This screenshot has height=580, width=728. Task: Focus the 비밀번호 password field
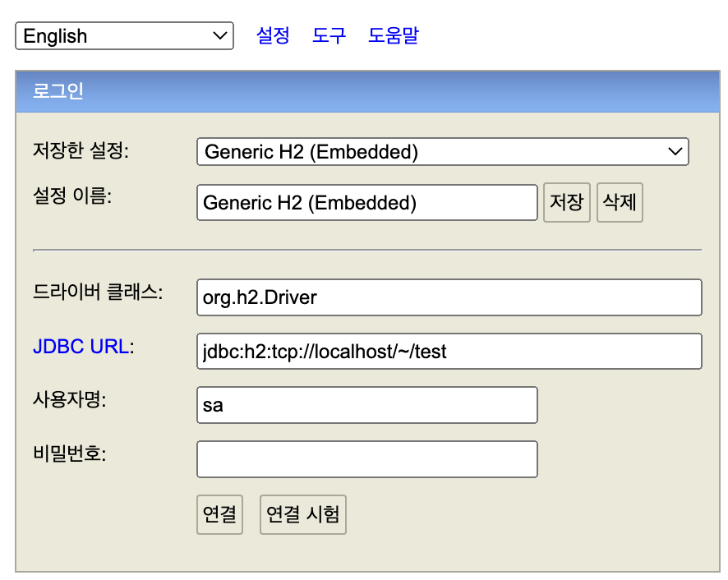coord(366,459)
